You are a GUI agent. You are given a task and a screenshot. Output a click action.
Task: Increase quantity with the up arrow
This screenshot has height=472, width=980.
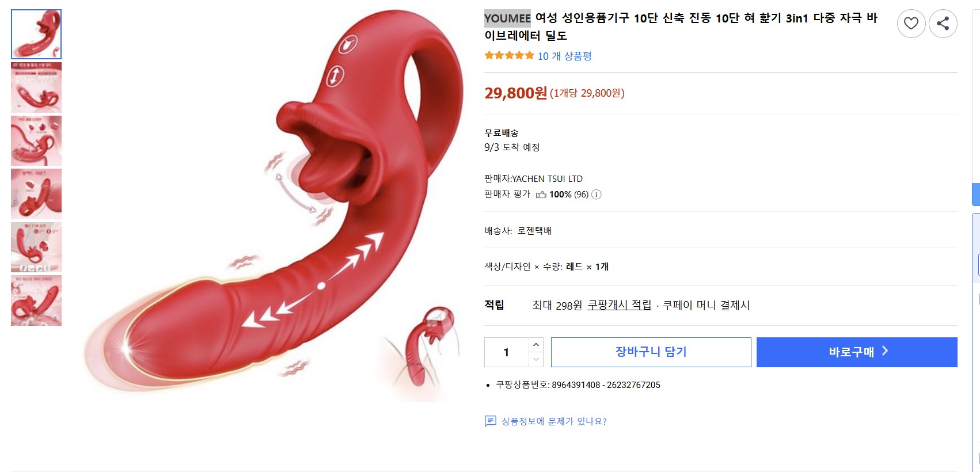(x=535, y=345)
